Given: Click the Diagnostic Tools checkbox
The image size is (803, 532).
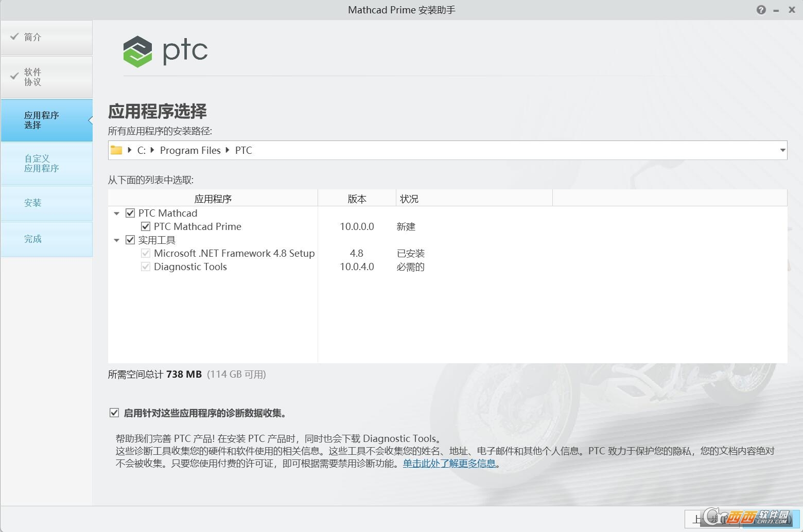Looking at the screenshot, I should 146,267.
